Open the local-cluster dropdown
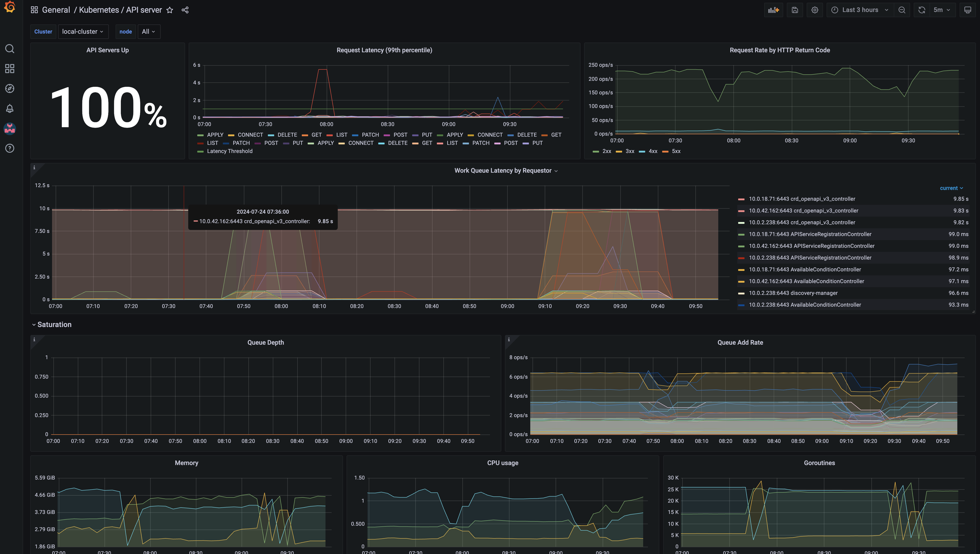The height and width of the screenshot is (554, 980). (83, 32)
